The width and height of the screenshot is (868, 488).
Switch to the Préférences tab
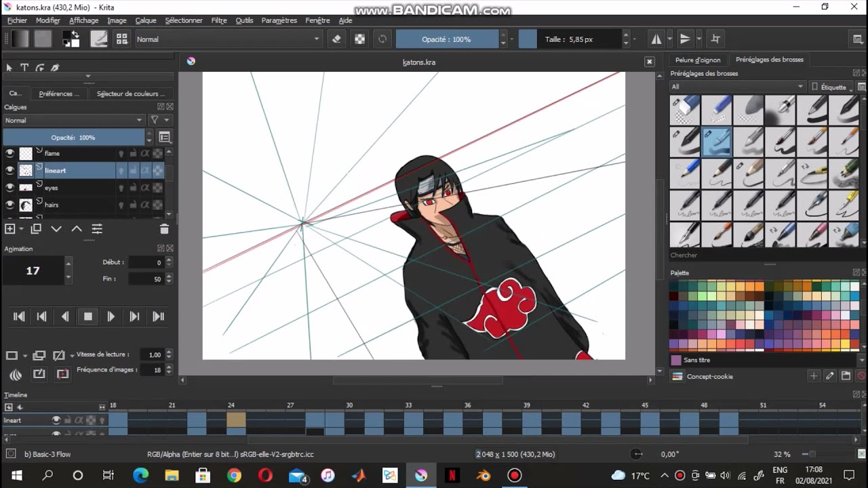click(x=59, y=94)
